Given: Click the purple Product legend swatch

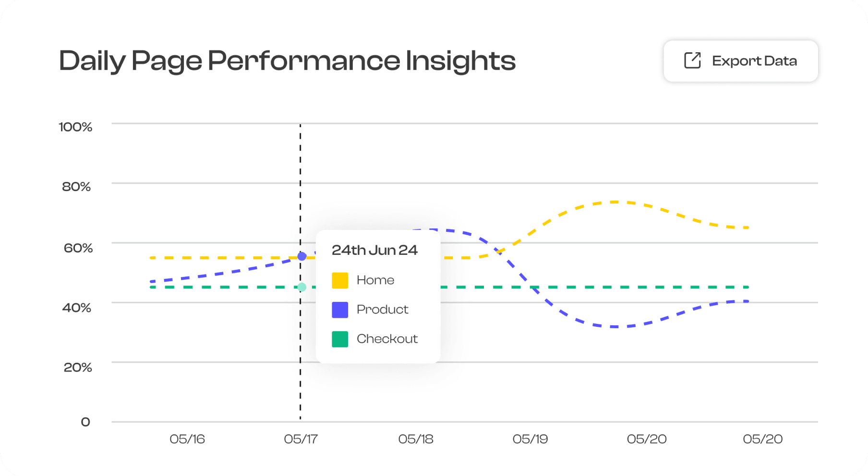Looking at the screenshot, I should [x=340, y=309].
